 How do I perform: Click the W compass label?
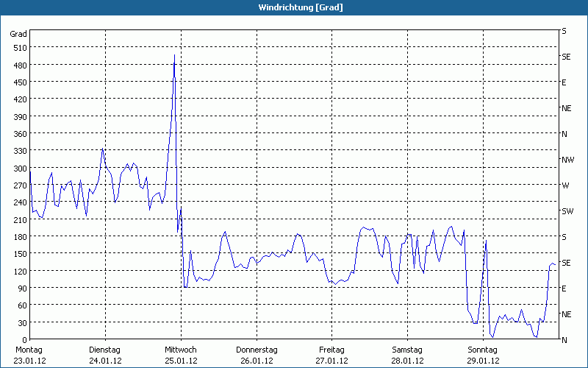point(565,185)
